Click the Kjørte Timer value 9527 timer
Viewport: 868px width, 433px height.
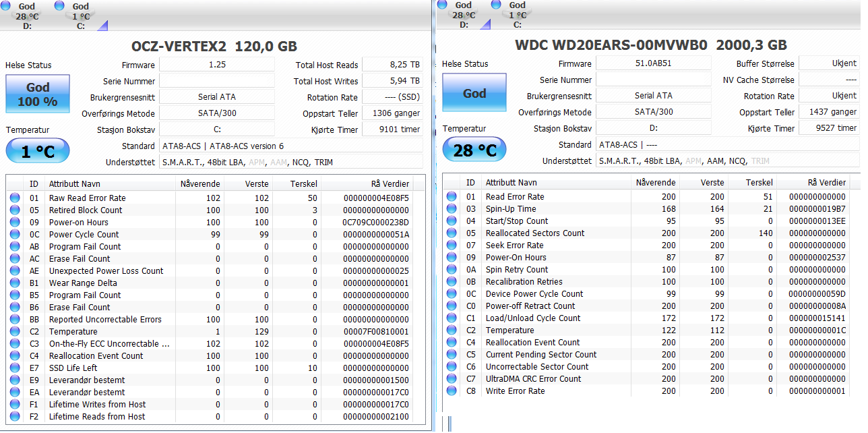tap(829, 128)
